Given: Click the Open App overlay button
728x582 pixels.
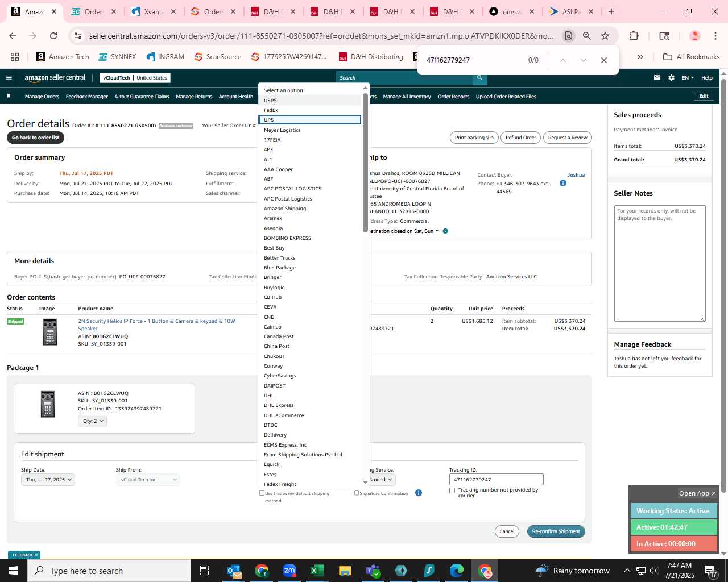Looking at the screenshot, I should click(697, 493).
